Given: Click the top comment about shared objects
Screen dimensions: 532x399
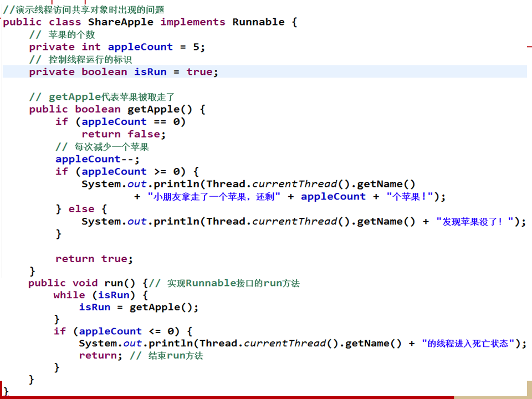Looking at the screenshot, I should 83,9.
